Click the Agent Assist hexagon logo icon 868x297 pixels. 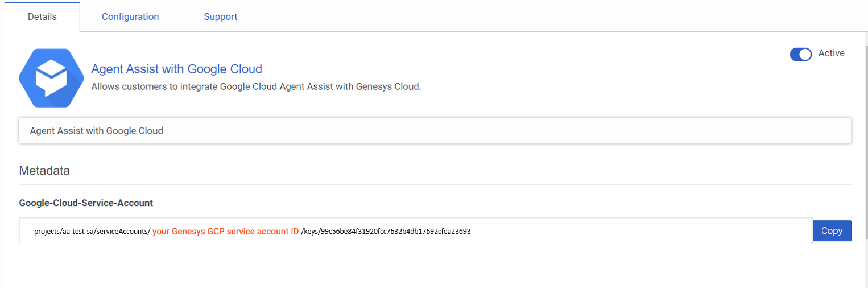coord(51,78)
